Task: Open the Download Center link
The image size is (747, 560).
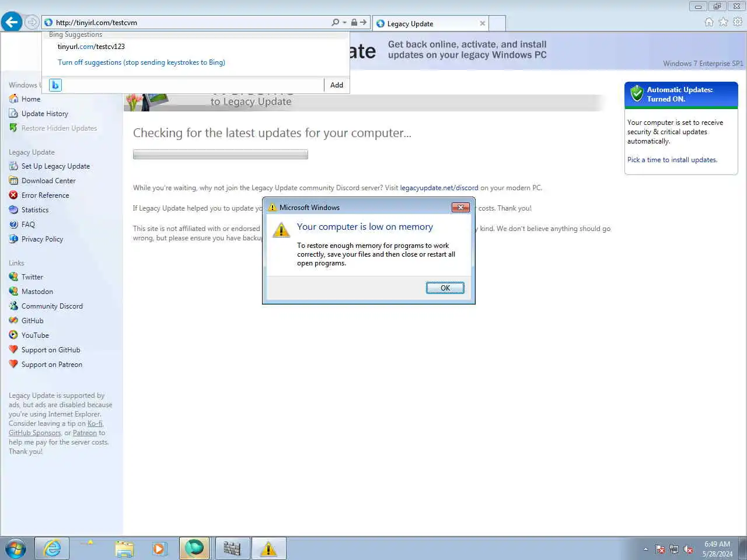Action: (48, 181)
